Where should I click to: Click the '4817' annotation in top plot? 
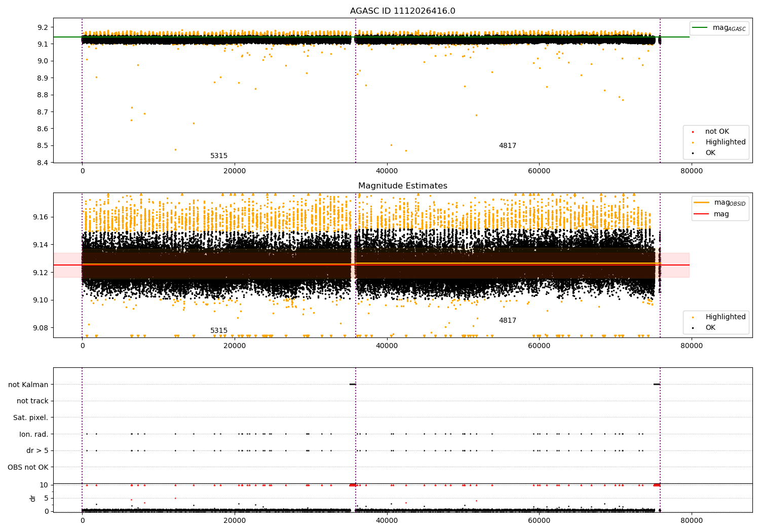(508, 146)
